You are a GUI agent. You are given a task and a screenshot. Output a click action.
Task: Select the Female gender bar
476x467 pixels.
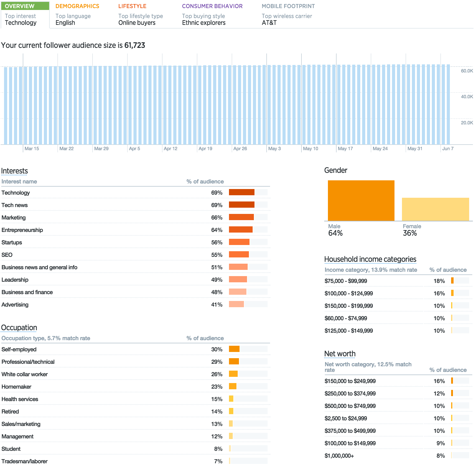point(435,209)
